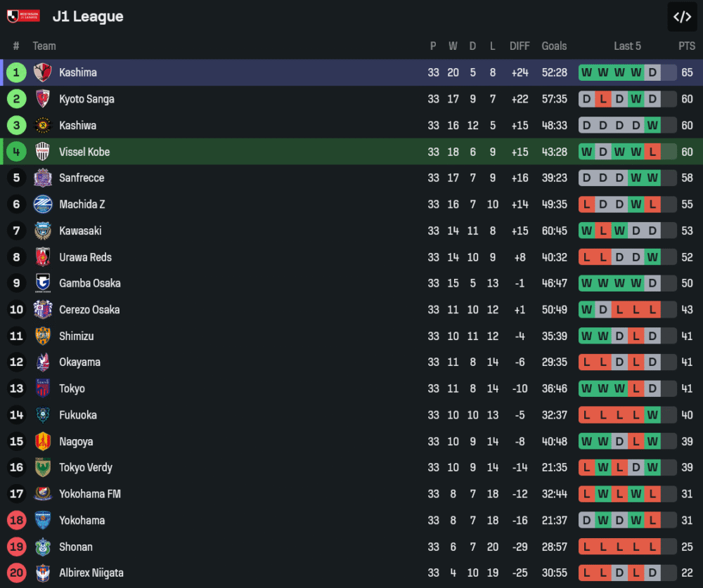Click the Nagoya team crest
Screen dimensions: 703x588
pyautogui.click(x=43, y=441)
